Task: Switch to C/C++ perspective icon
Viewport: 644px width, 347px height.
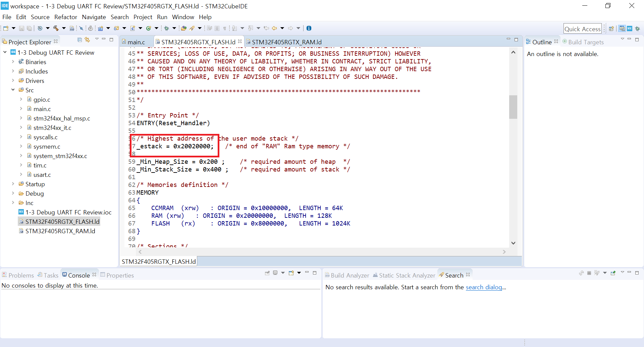Action: [622, 29]
